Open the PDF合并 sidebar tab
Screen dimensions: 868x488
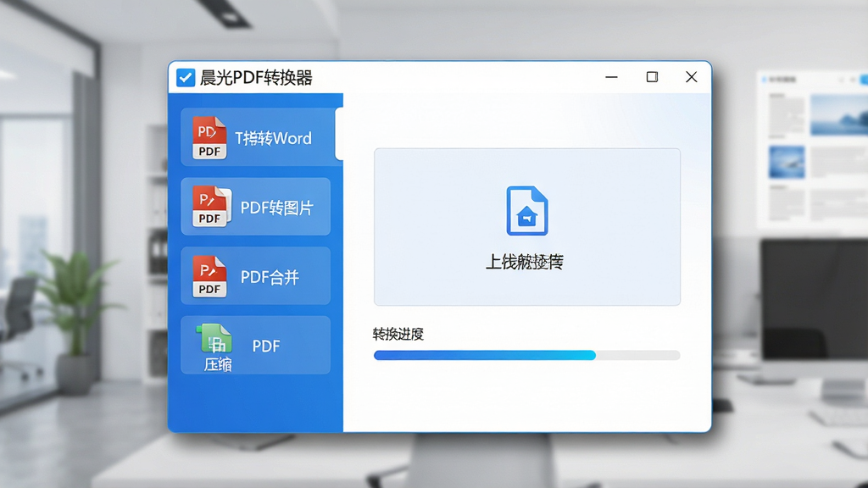256,275
